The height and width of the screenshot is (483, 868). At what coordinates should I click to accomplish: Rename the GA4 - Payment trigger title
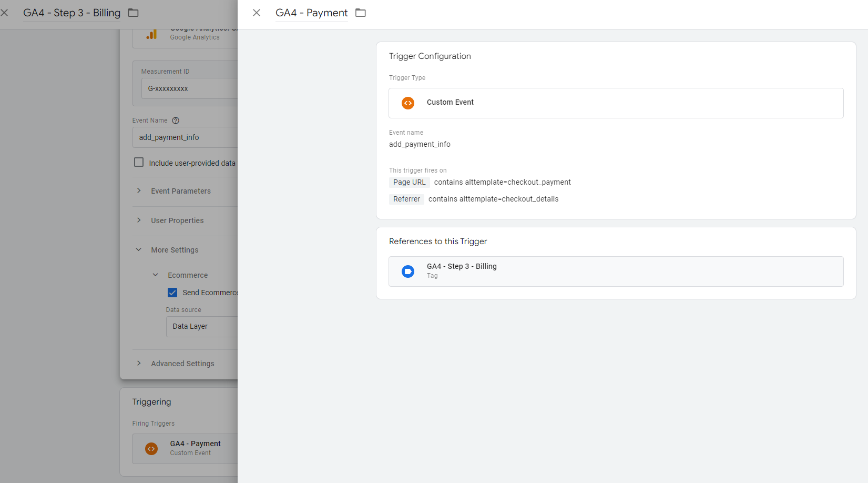point(311,13)
